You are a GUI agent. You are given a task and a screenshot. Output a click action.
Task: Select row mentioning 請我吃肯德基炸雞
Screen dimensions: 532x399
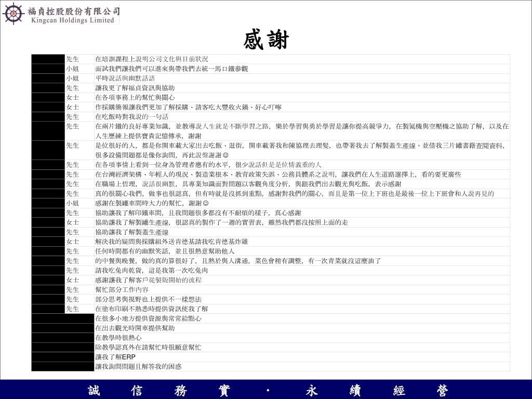(x=271, y=242)
